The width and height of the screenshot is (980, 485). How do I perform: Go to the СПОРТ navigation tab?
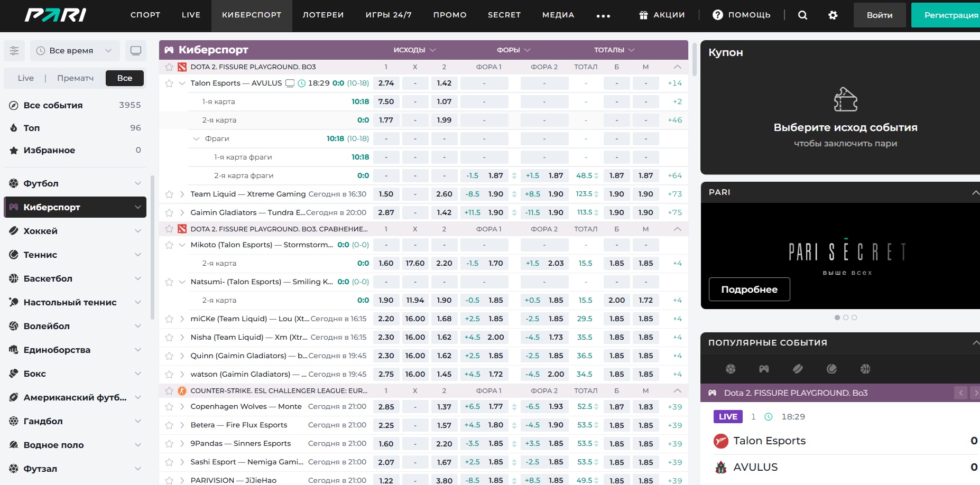[145, 15]
